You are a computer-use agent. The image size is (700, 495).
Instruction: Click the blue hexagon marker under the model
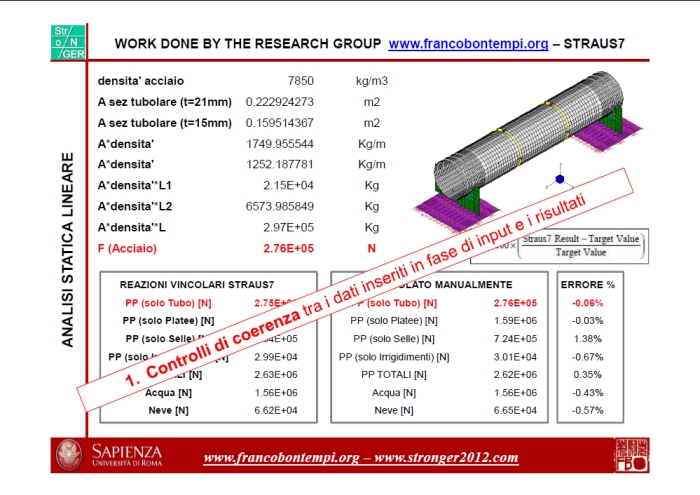tap(559, 179)
